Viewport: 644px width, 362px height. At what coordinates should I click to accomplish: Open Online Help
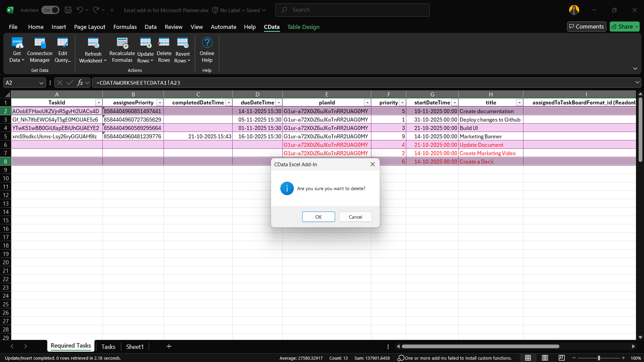coord(207,43)
